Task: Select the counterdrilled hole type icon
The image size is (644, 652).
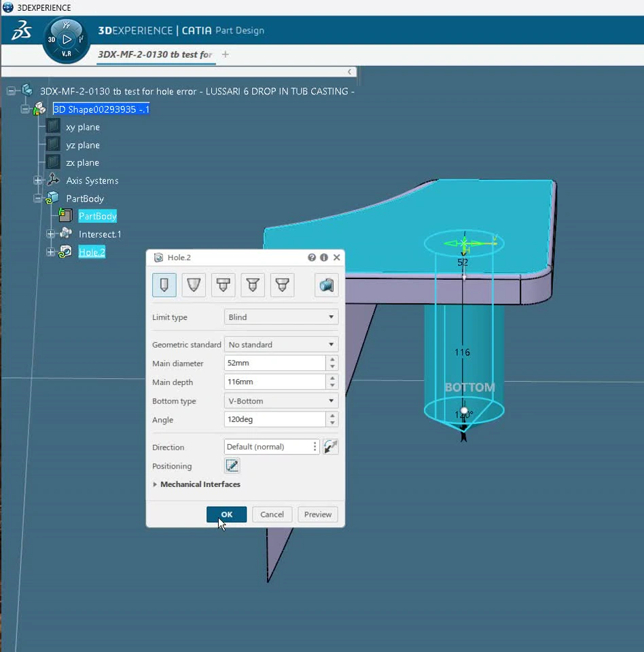Action: click(x=283, y=285)
